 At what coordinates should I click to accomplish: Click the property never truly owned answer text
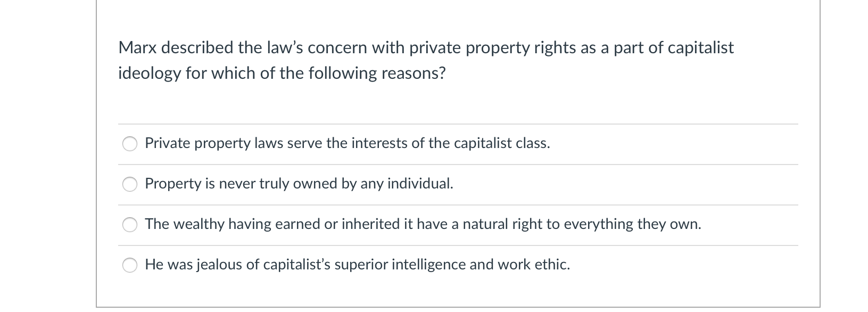pyautogui.click(x=299, y=184)
